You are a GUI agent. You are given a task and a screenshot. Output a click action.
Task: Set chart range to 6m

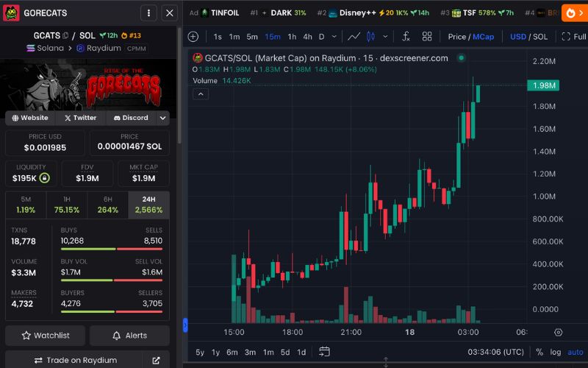coord(232,353)
